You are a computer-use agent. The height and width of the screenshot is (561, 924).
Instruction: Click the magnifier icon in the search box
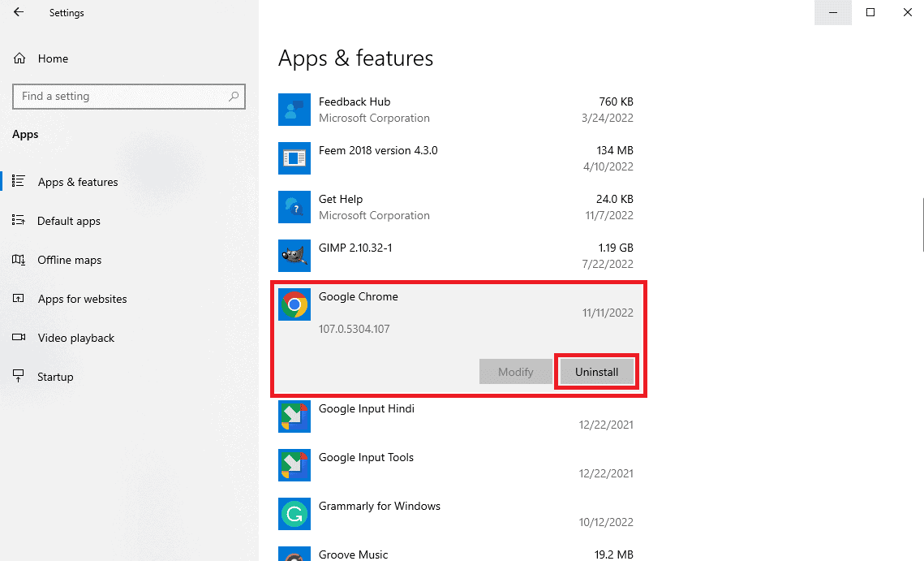(234, 96)
